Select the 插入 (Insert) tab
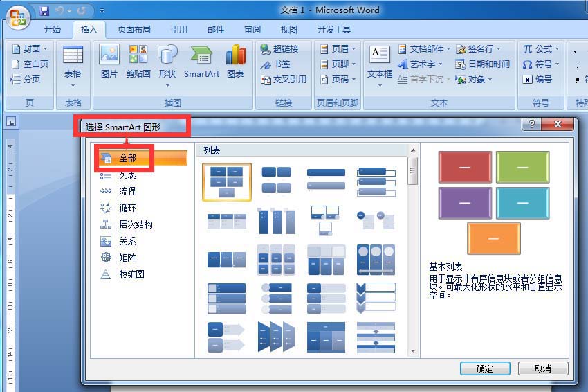Viewport: 588px width, 392px height. coord(89,29)
